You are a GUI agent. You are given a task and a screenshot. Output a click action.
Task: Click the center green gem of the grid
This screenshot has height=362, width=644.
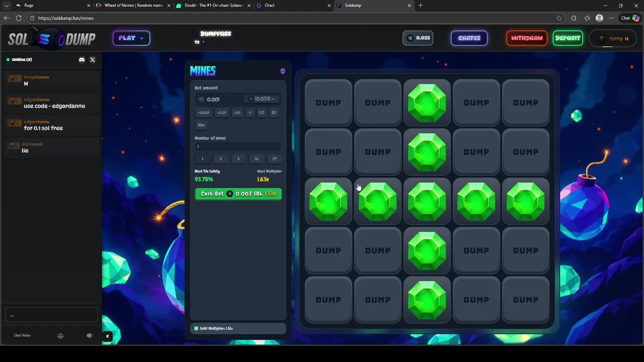(x=427, y=201)
